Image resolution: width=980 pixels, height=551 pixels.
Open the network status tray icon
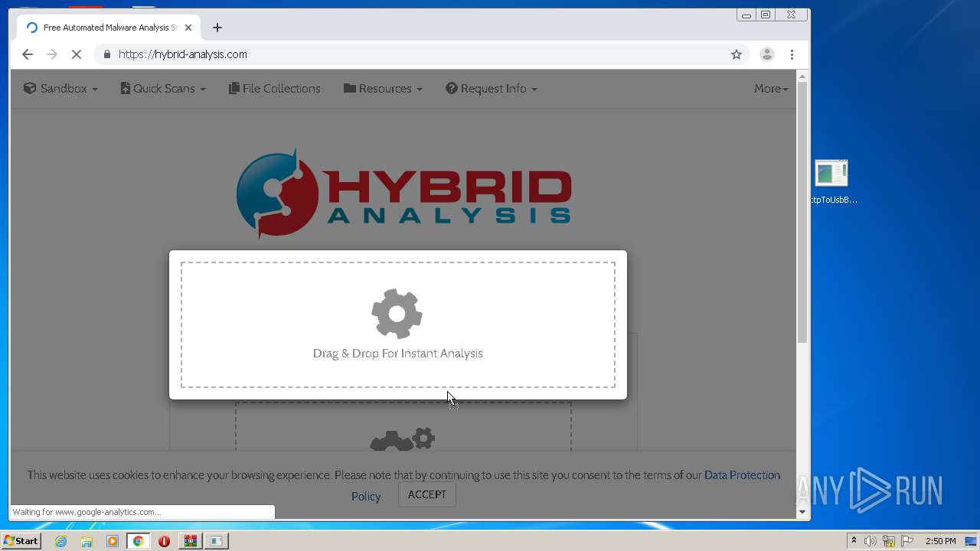(889, 541)
